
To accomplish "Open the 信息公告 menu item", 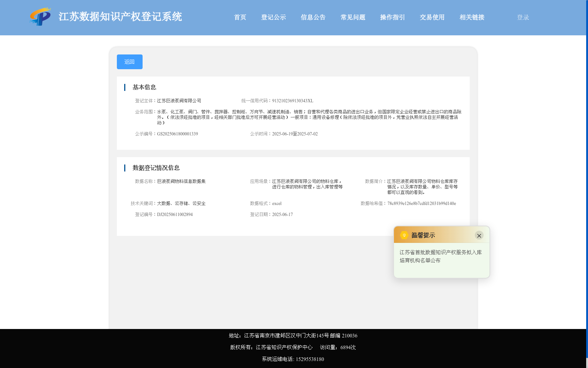I will pyautogui.click(x=313, y=17).
